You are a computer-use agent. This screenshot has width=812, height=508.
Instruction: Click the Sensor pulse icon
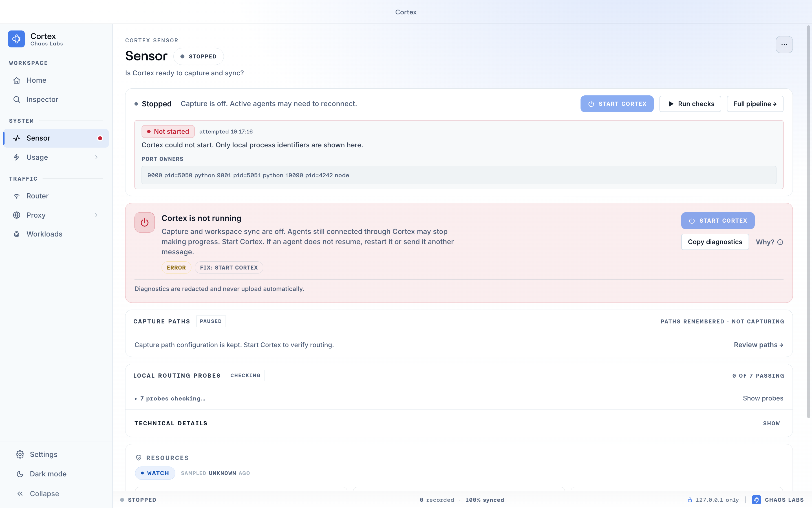click(x=17, y=138)
